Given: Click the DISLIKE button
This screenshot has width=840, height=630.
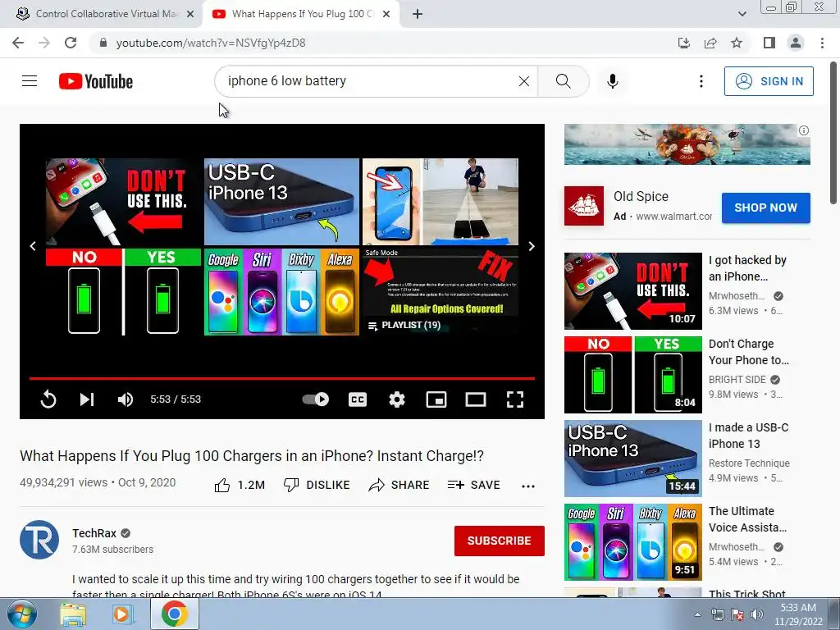Looking at the screenshot, I should click(x=317, y=486).
